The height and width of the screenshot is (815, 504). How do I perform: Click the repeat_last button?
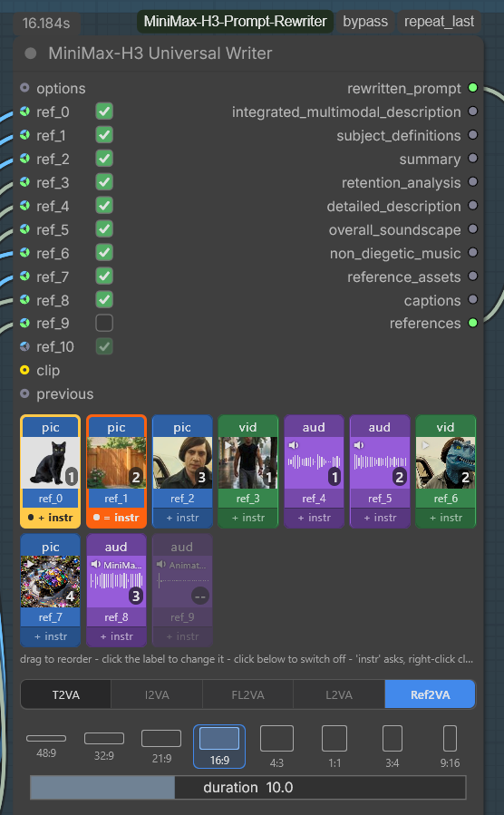tap(439, 22)
